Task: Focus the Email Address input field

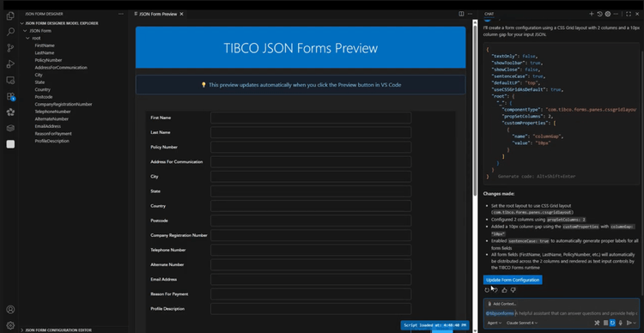Action: (x=311, y=280)
